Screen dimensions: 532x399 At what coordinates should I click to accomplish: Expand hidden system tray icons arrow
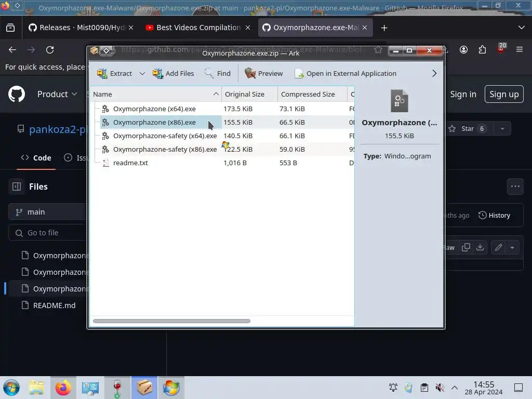(455, 388)
